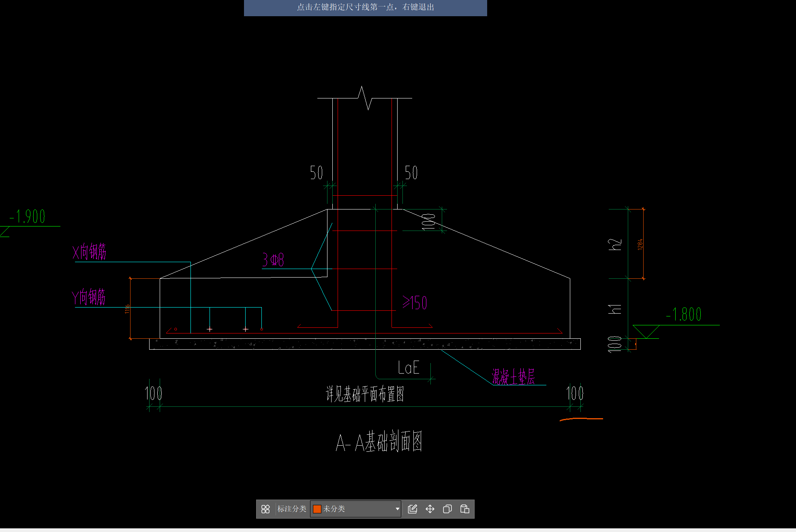The height and width of the screenshot is (532, 796).
Task: Click the 标注分类 label in the toolbar
Action: [292, 509]
